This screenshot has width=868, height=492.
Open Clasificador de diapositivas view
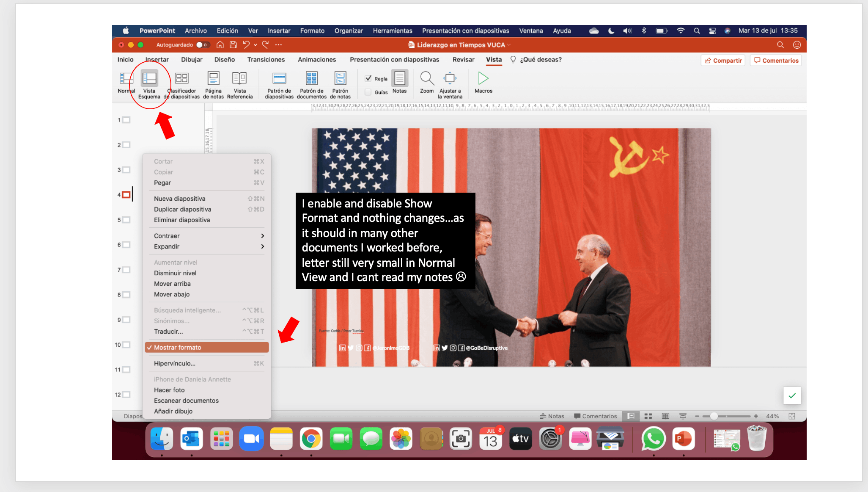(x=182, y=85)
